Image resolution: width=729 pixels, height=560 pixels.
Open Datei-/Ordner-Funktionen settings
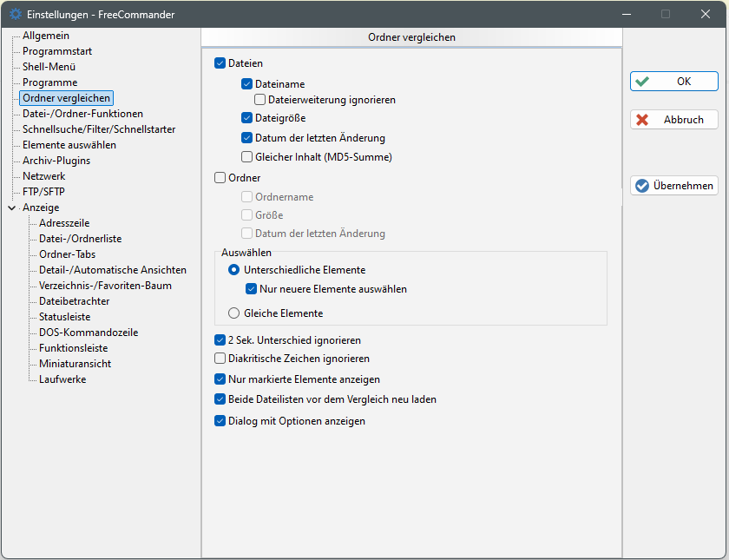pos(82,114)
